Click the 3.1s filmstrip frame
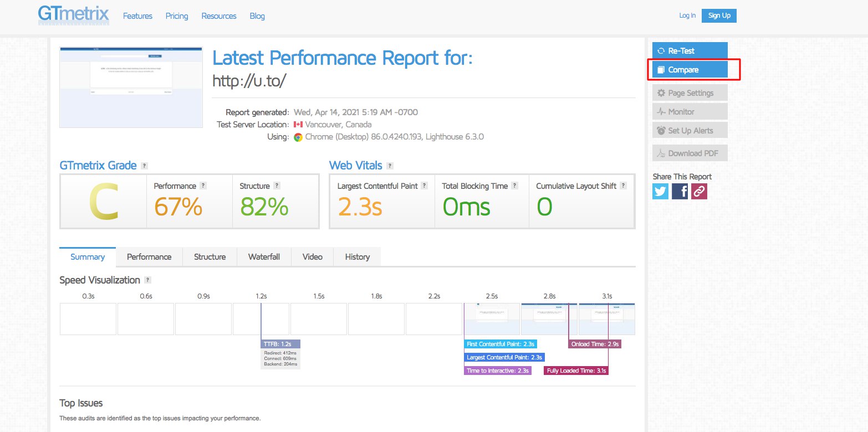 coord(607,319)
